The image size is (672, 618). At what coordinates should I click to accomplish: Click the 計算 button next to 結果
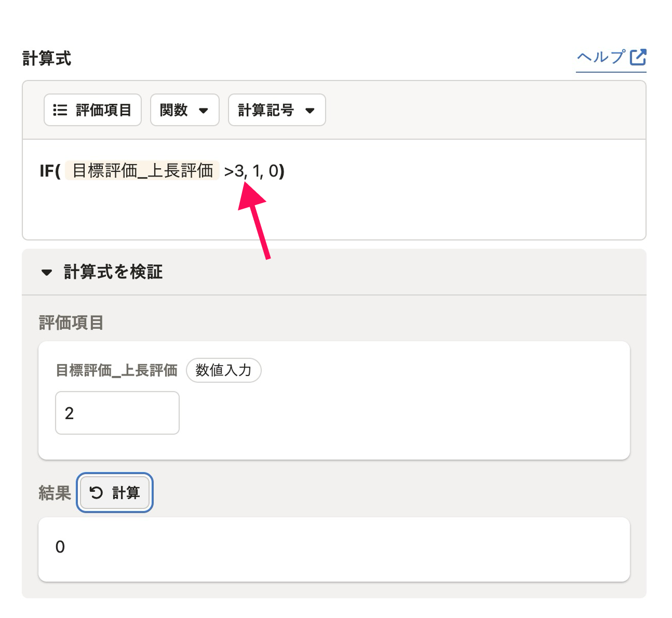pos(115,492)
